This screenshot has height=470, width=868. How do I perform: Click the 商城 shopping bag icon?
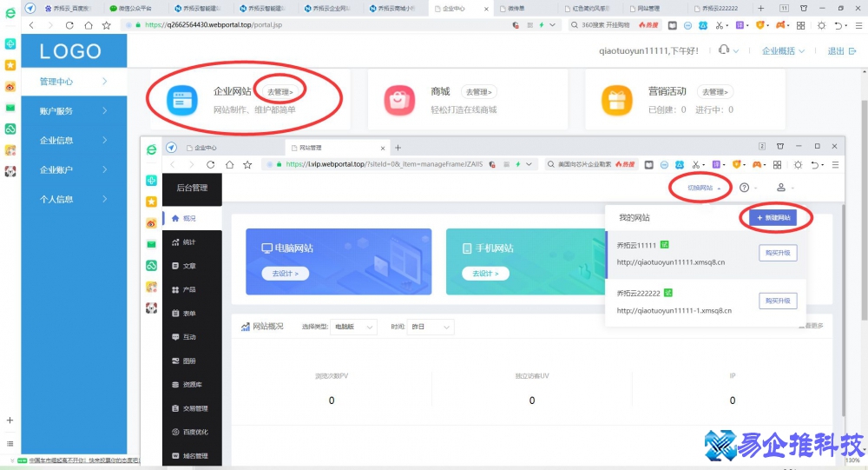pyautogui.click(x=399, y=100)
